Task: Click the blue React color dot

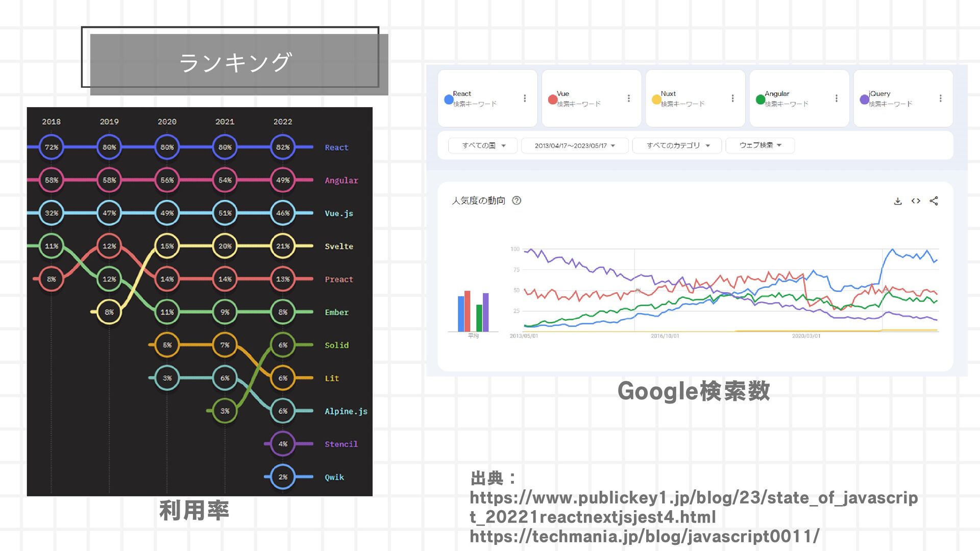Action: point(449,99)
